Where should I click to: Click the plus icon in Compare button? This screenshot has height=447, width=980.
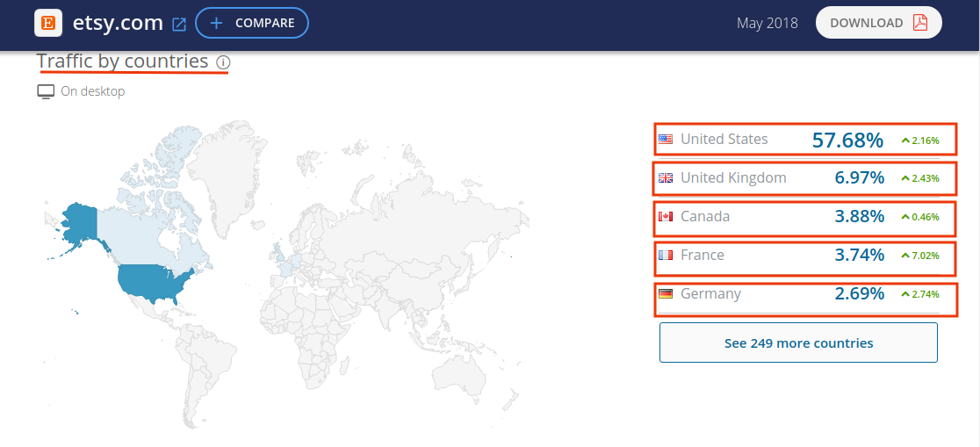[216, 23]
